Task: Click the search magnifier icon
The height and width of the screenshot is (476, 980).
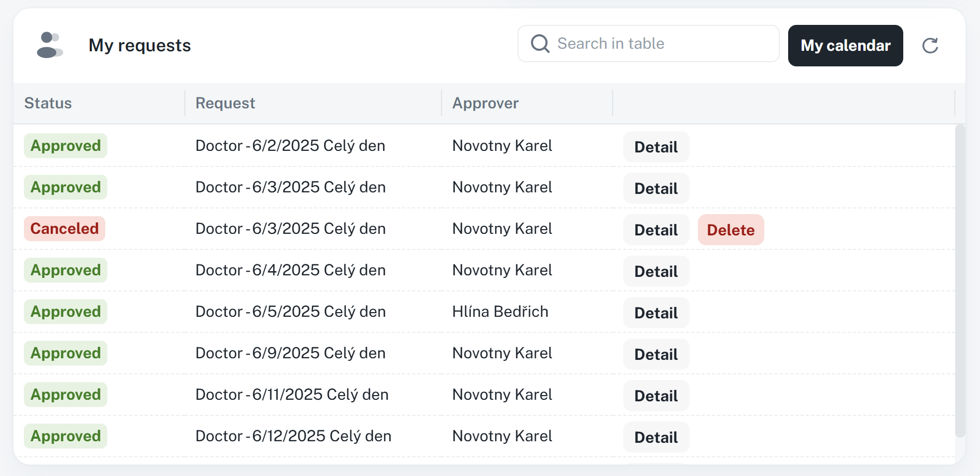Action: [540, 44]
